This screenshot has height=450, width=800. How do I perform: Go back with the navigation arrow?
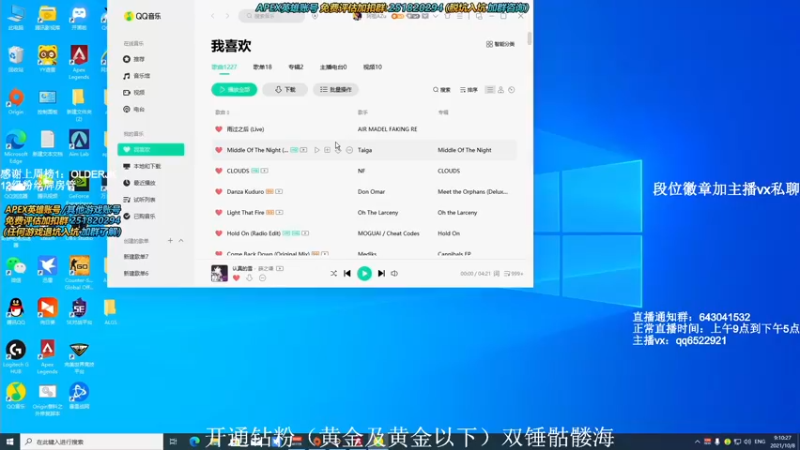click(213, 16)
